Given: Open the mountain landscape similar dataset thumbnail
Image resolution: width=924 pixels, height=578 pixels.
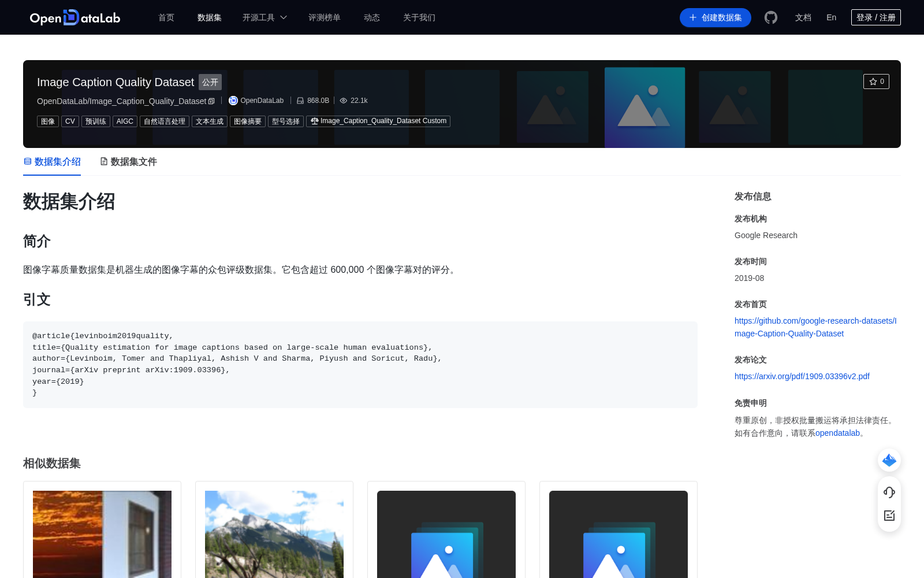Looking at the screenshot, I should 274,534.
